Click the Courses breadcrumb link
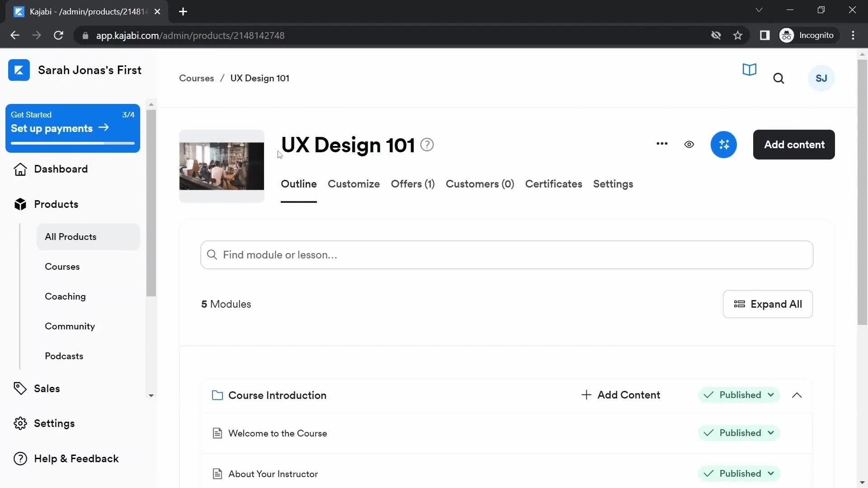 click(x=196, y=78)
